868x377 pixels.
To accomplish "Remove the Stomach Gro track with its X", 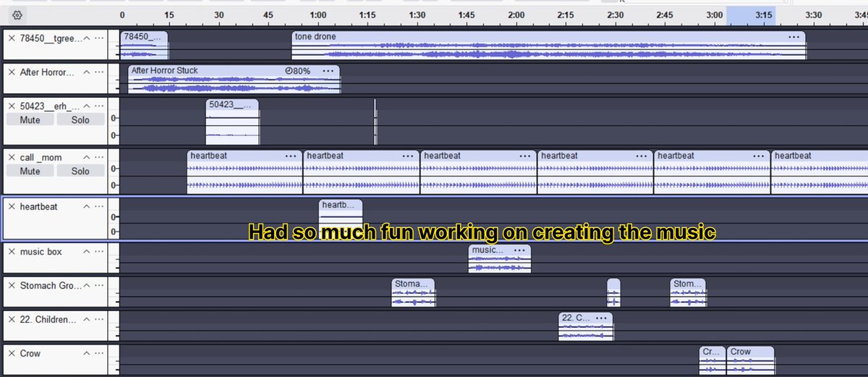I will 12,286.
